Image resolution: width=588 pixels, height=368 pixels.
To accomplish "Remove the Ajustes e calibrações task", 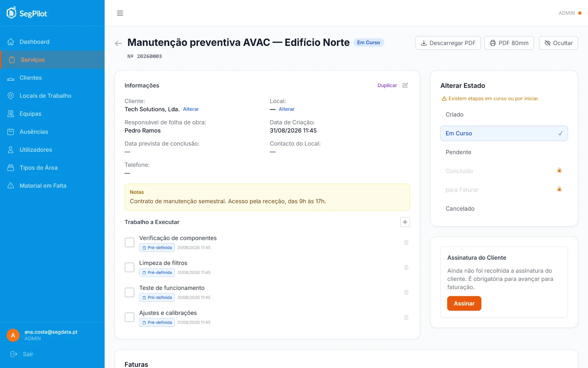I will coord(406,317).
